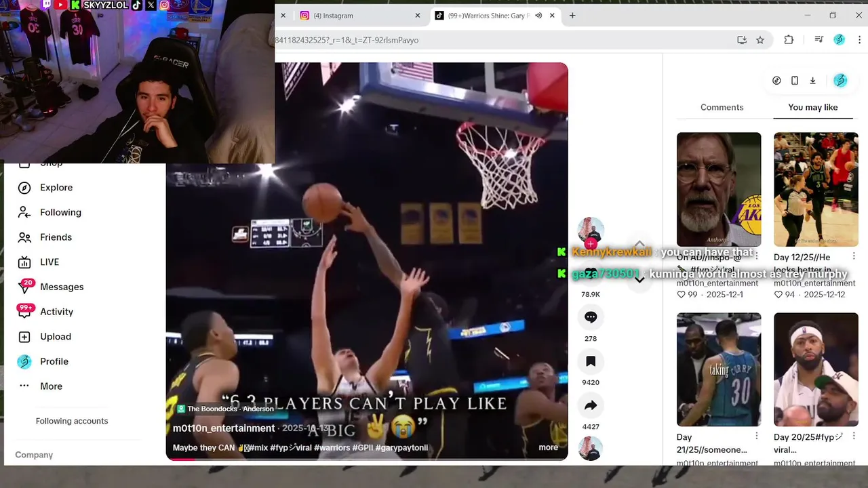Open TikTok profile avatar menu at top right
This screenshot has width=868, height=488.
pos(840,81)
